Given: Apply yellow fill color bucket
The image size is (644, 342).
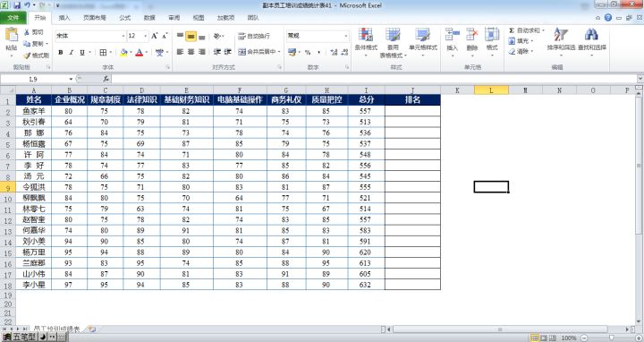Looking at the screenshot, I should (123, 53).
